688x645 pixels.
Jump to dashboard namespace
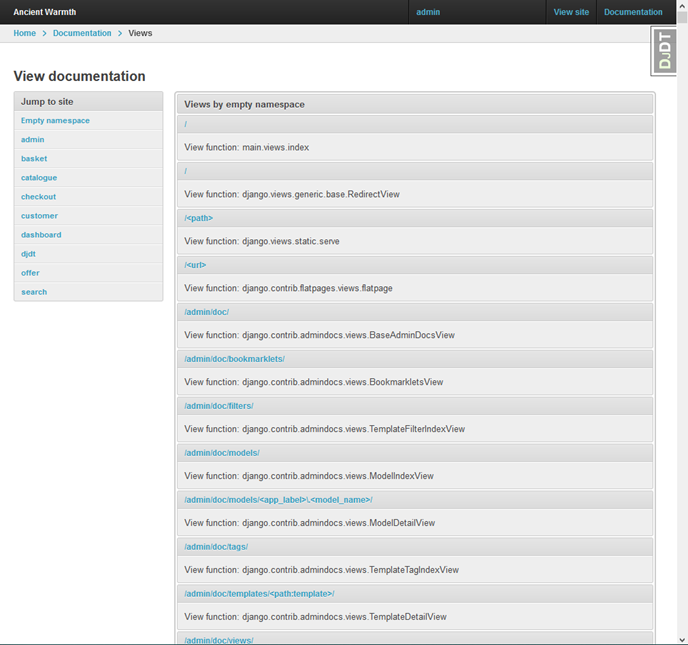click(41, 235)
